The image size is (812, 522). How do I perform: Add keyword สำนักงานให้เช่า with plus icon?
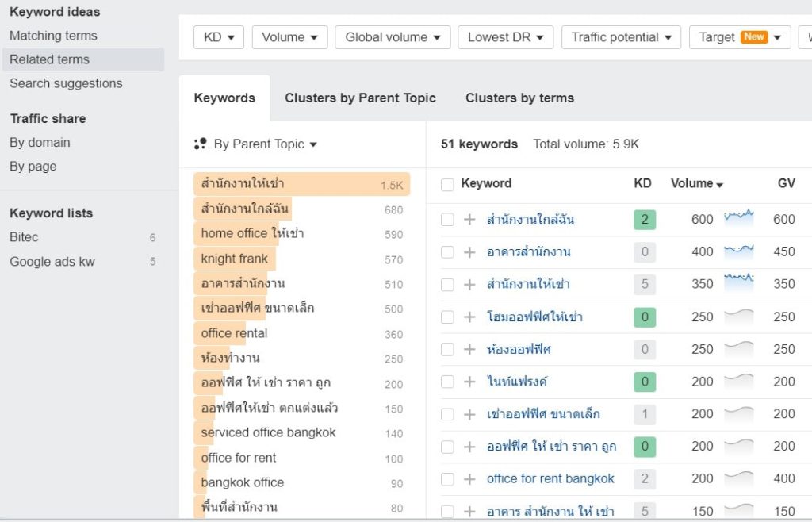tap(469, 284)
